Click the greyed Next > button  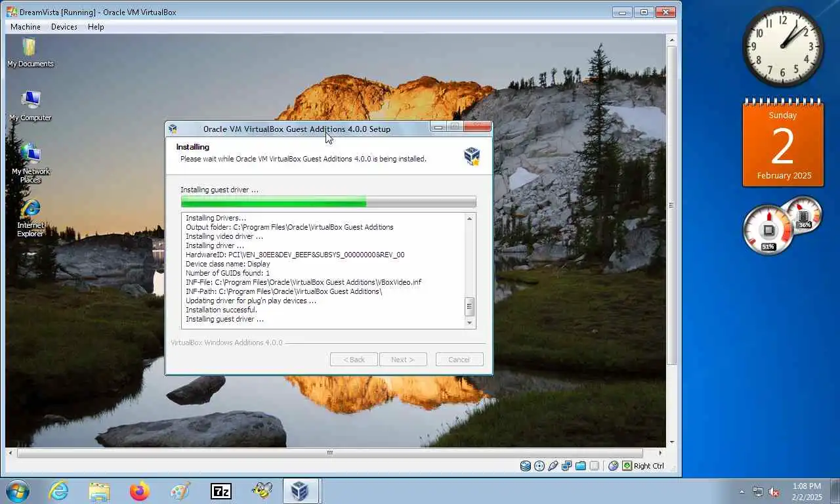(x=403, y=360)
